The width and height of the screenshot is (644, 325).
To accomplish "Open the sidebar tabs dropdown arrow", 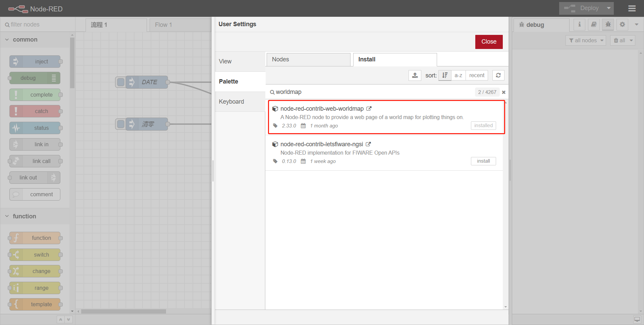I will (x=637, y=24).
